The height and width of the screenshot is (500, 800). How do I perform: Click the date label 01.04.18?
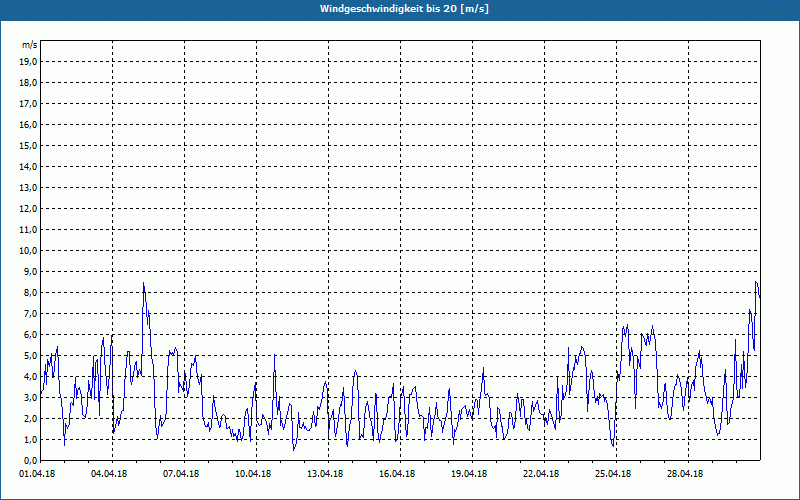click(37, 474)
